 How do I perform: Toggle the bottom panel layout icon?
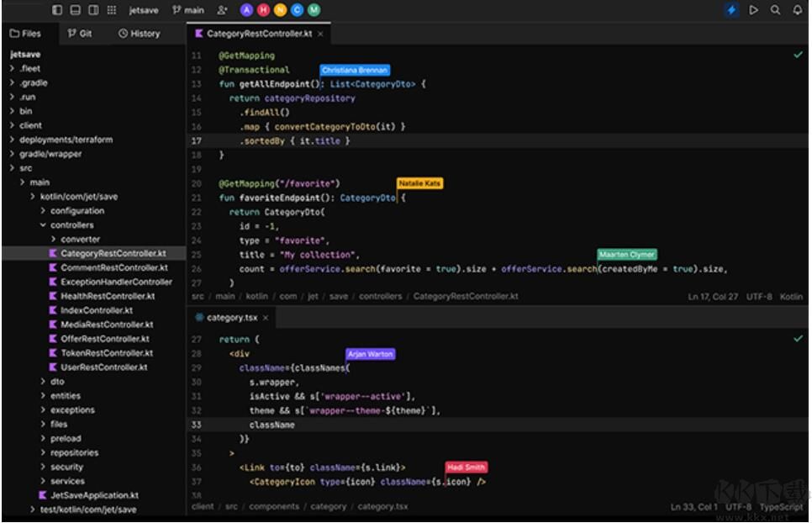[74, 10]
